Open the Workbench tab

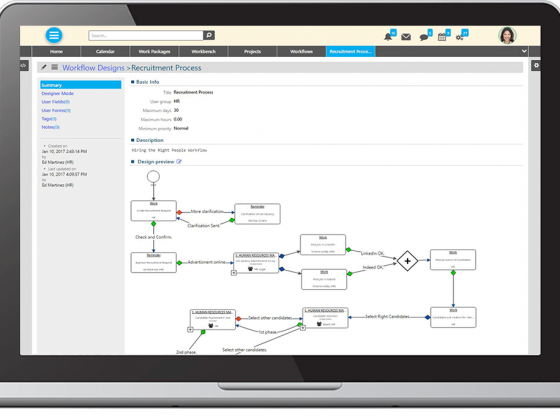(x=203, y=51)
